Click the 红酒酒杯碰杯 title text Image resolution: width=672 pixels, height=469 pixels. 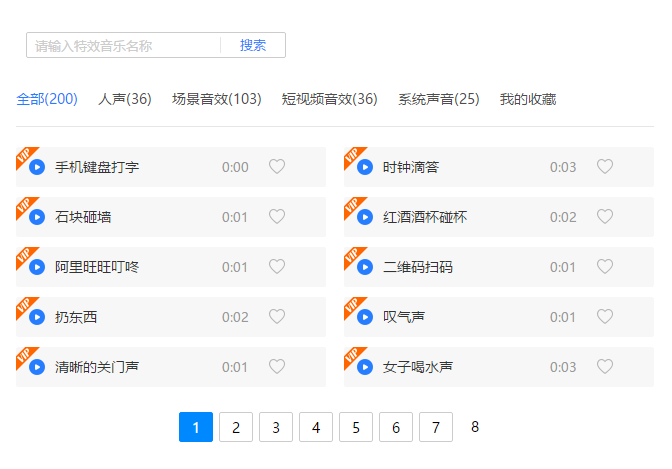click(x=425, y=217)
